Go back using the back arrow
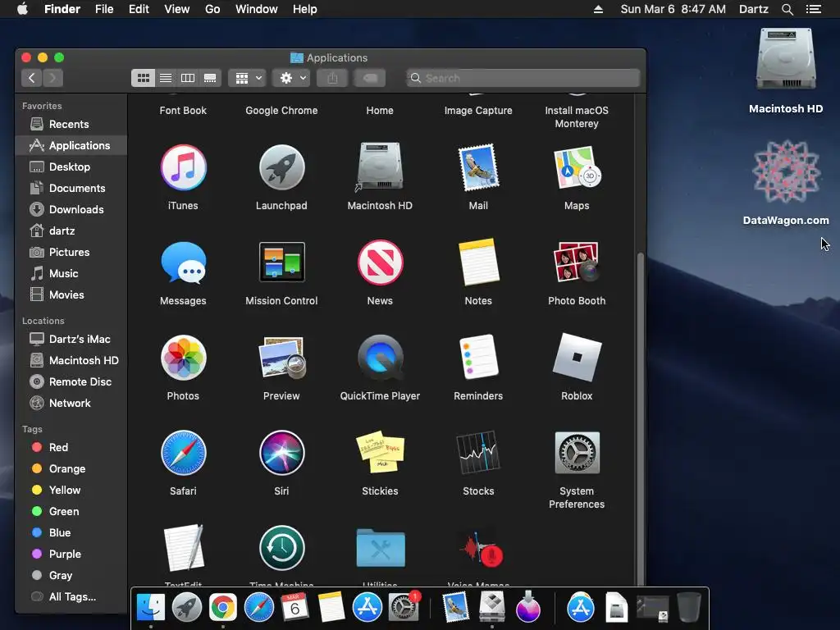 pyautogui.click(x=32, y=78)
